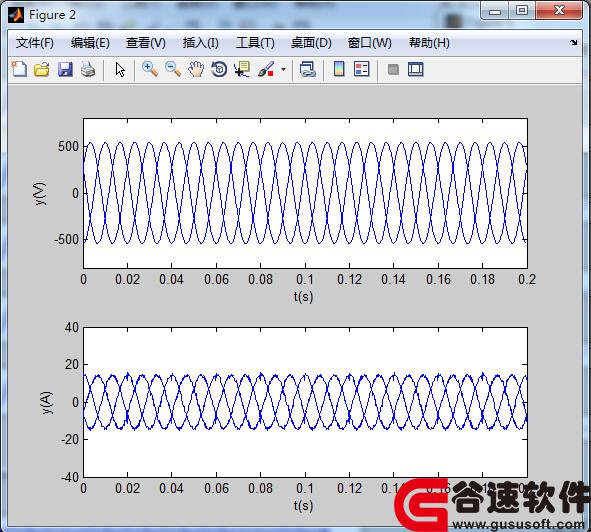Select the Rotate 3D tool

219,69
